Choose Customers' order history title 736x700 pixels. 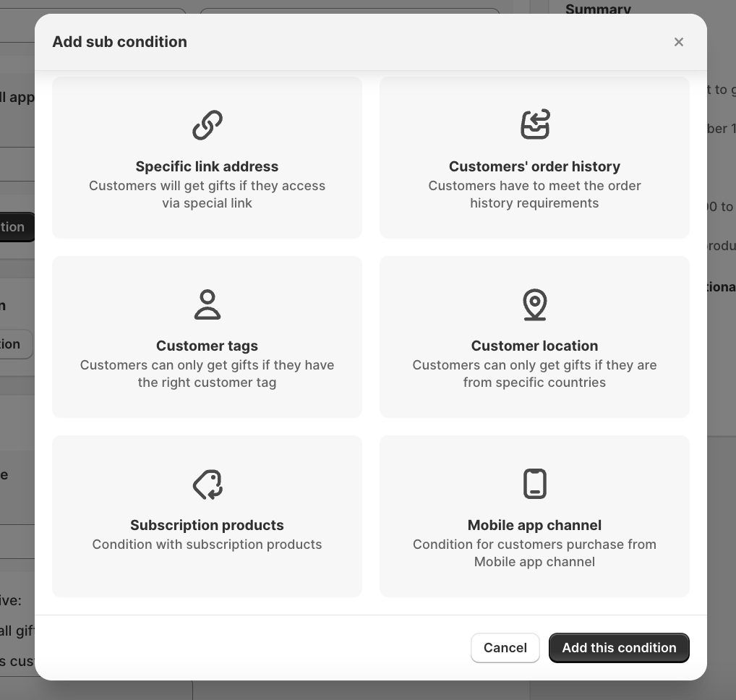click(534, 166)
